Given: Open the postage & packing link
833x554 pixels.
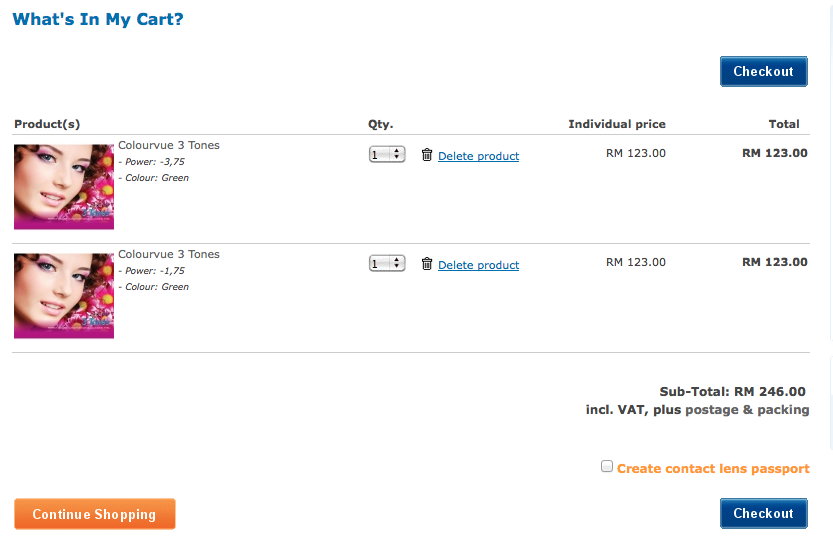Looking at the screenshot, I should tap(747, 410).
